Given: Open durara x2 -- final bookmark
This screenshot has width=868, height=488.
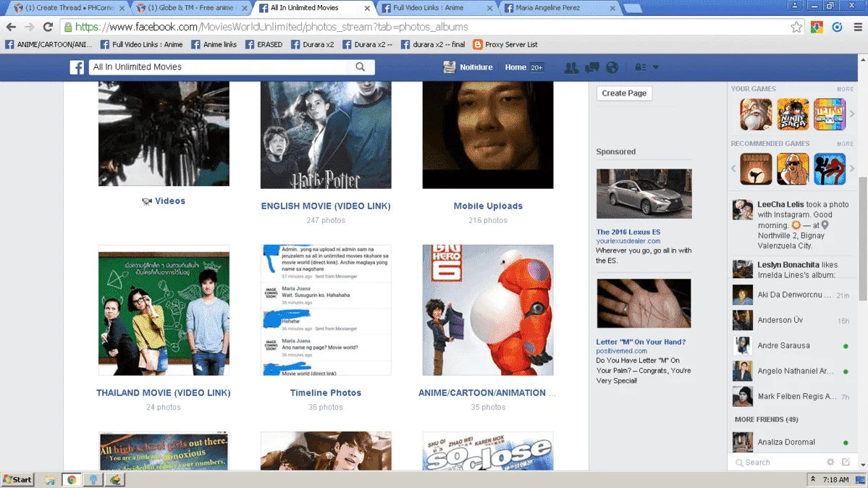Looking at the screenshot, I should pyautogui.click(x=433, y=44).
